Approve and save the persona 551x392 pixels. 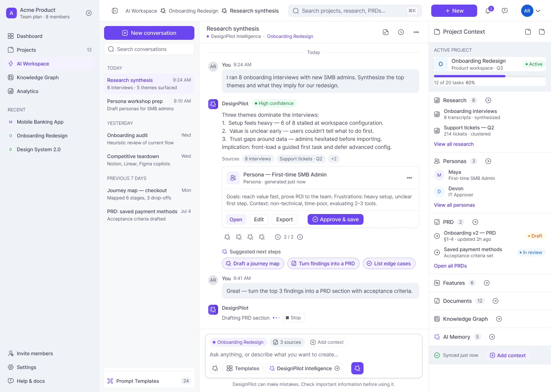[336, 219]
